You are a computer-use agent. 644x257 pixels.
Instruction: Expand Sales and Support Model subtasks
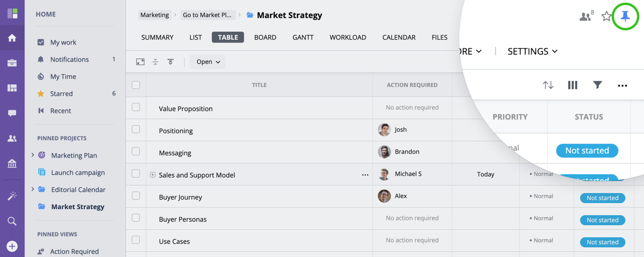click(x=153, y=175)
